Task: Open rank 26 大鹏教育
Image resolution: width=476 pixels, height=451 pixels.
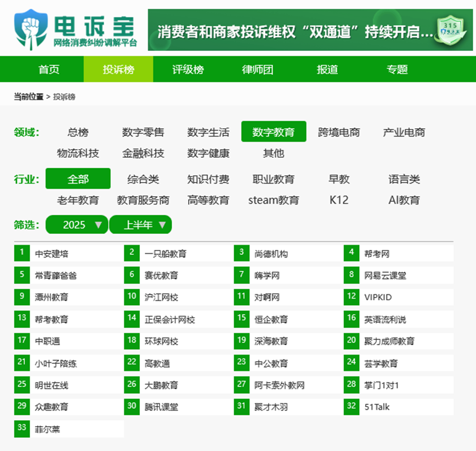Action: point(179,385)
